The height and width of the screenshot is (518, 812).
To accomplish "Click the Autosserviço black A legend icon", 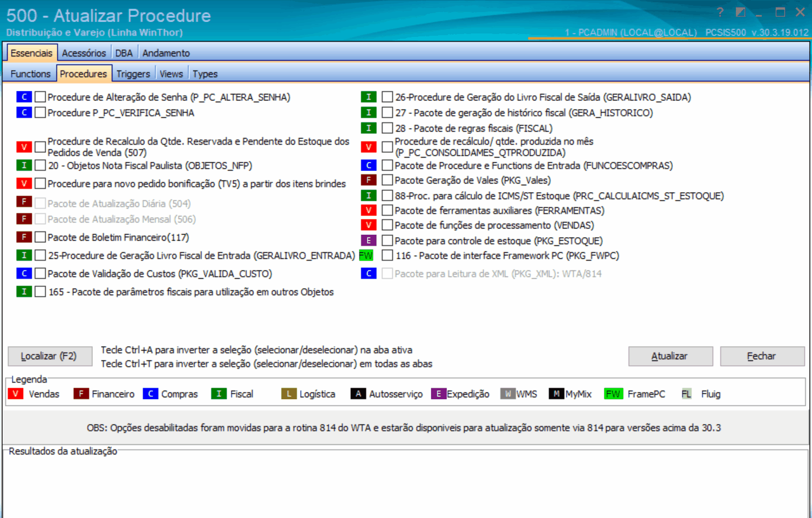I will (358, 394).
